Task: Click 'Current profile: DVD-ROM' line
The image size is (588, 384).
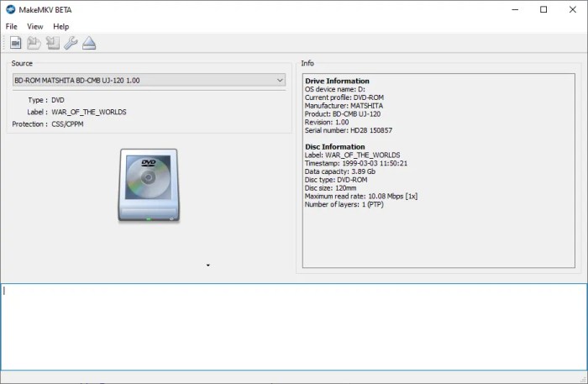Action: point(344,97)
